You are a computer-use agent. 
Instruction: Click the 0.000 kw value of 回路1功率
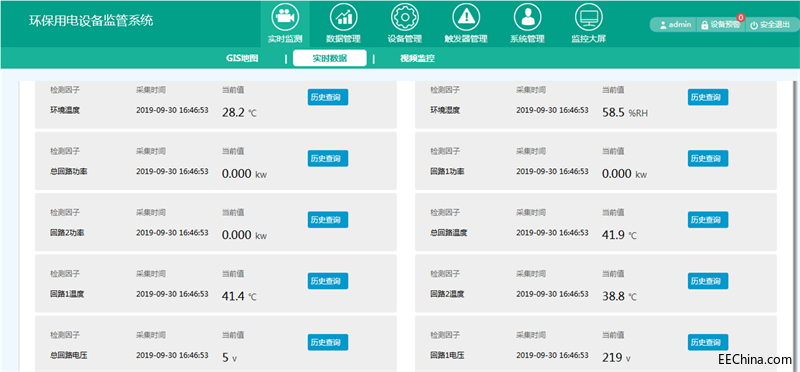point(624,174)
